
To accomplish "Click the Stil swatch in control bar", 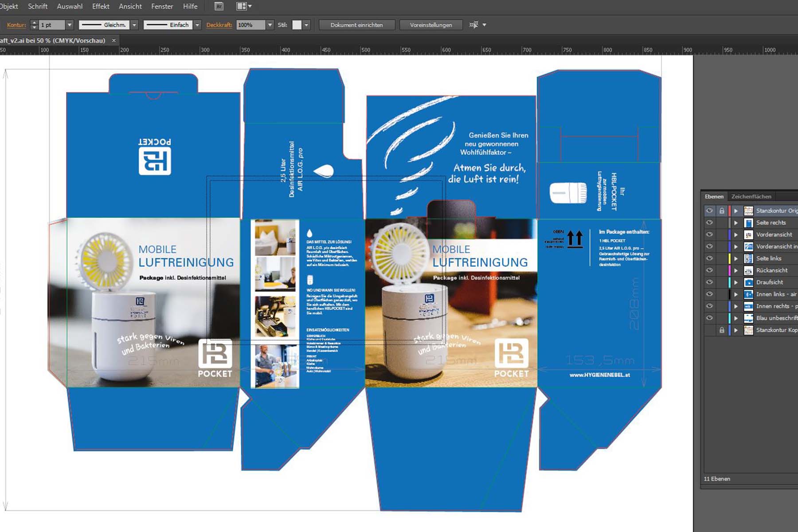I will coord(297,25).
